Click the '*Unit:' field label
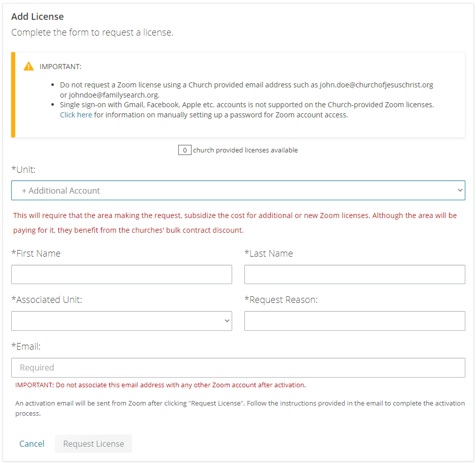Image resolution: width=476 pixels, height=463 pixels. coord(23,169)
